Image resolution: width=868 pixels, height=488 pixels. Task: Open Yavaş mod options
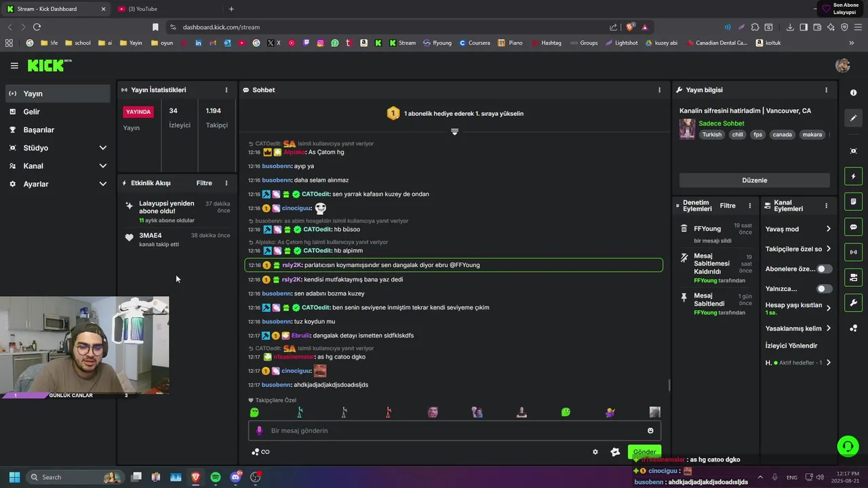798,229
